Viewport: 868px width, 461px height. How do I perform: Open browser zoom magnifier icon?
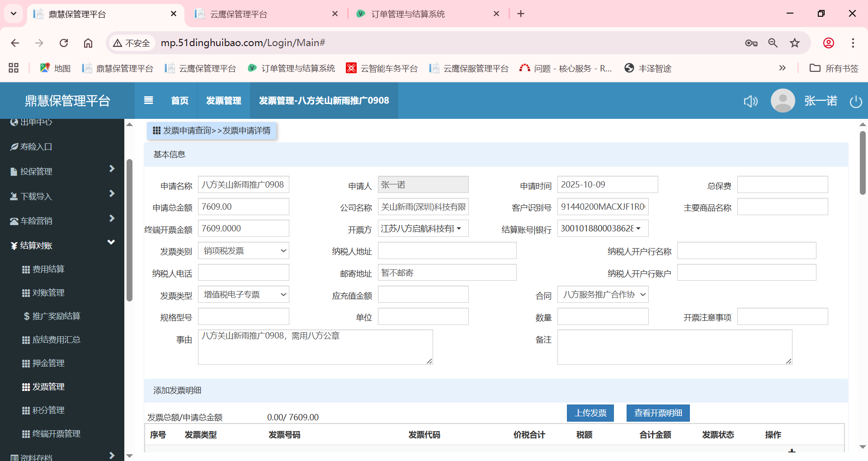pyautogui.click(x=773, y=43)
